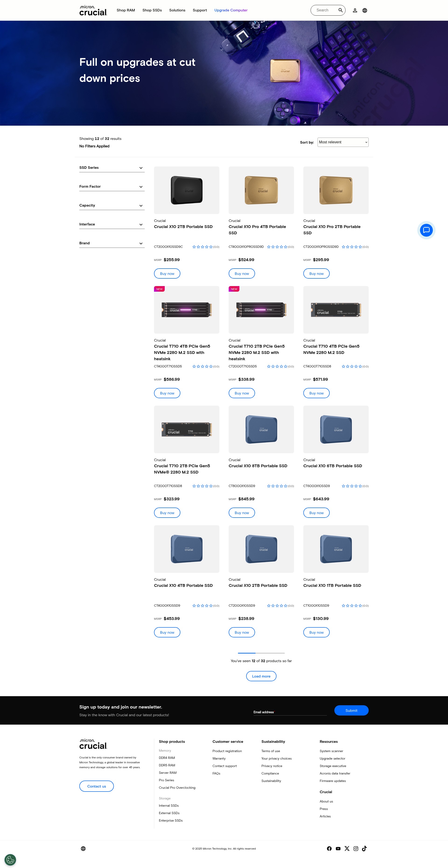Viewport: 448px width, 868px height.
Task: Open Crucial T710 2TB NVMe® 2280 M.2 SSD title
Action: pyautogui.click(x=182, y=469)
